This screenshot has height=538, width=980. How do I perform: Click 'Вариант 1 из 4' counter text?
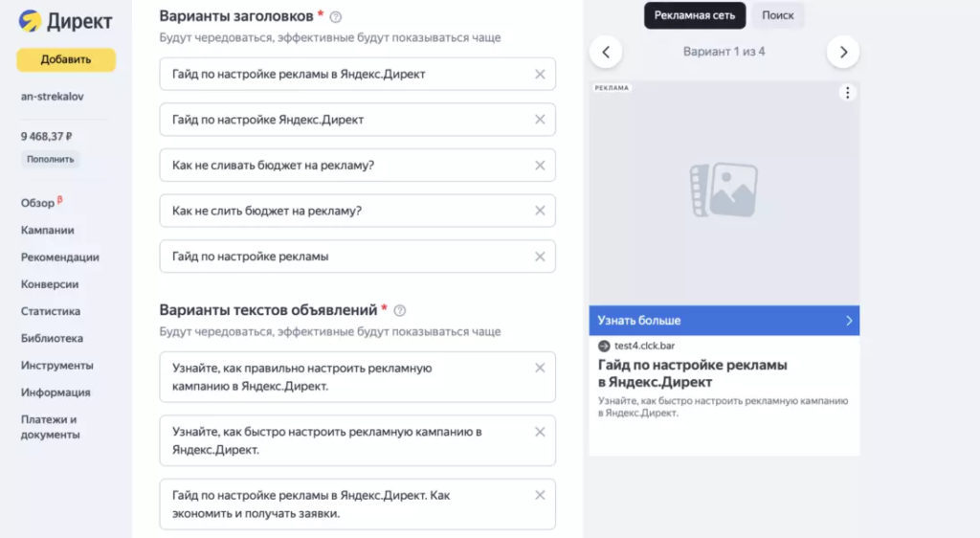[x=724, y=52]
